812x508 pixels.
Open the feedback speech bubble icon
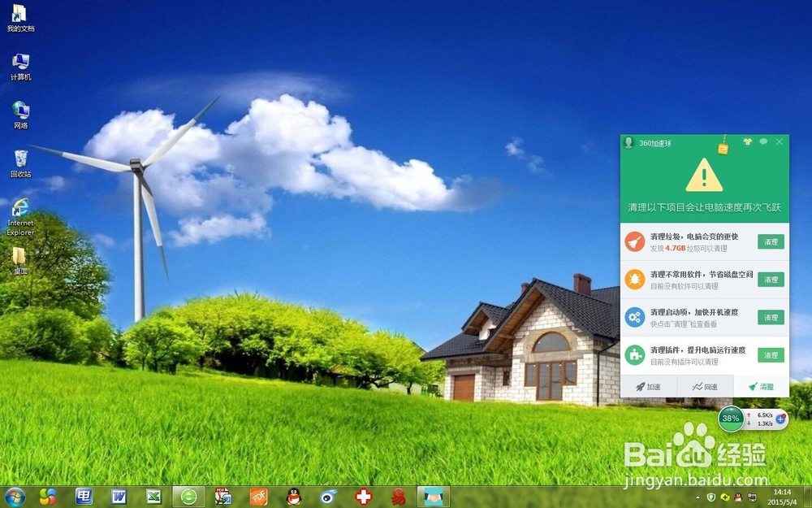point(763,141)
